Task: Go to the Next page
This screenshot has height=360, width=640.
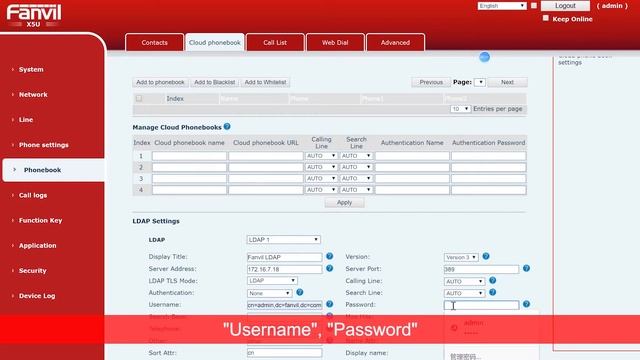Action: click(507, 82)
